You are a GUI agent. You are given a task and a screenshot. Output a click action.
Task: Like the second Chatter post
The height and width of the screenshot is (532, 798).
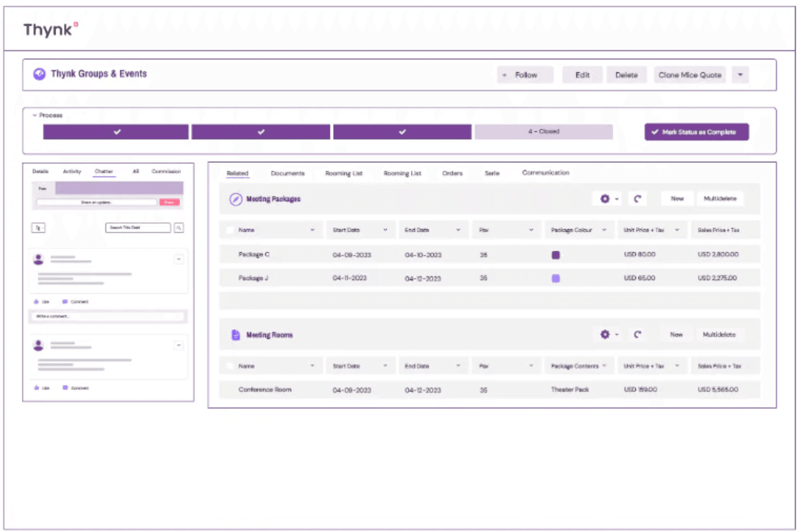click(x=37, y=388)
